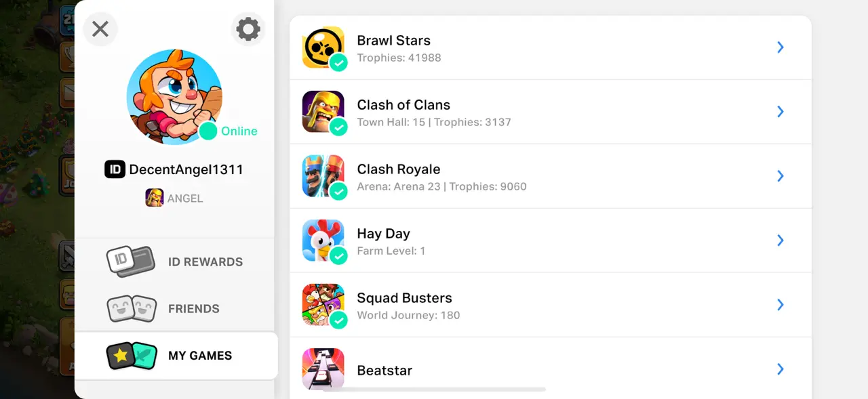The image size is (868, 399).
Task: Open chevron for Squad Busters row
Action: point(781,304)
